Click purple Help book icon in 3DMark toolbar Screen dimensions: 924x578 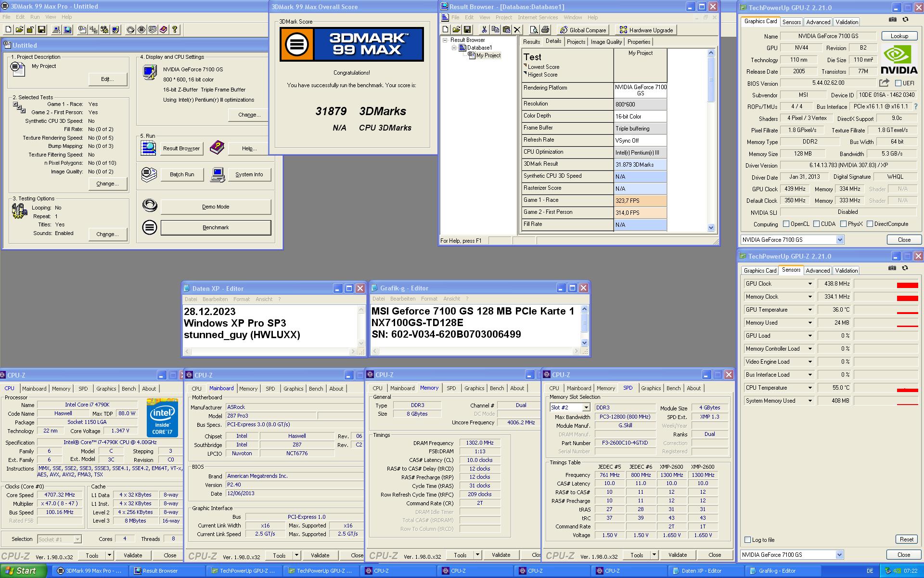click(x=164, y=30)
